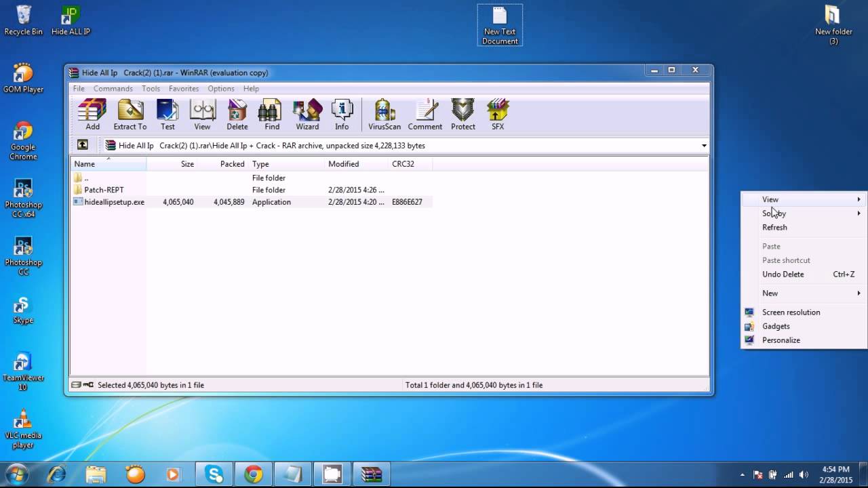Open Internet Explorer from taskbar
The width and height of the screenshot is (868, 488).
56,474
